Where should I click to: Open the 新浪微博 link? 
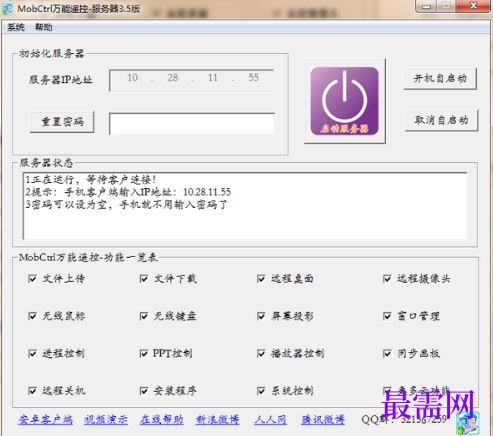click(217, 419)
